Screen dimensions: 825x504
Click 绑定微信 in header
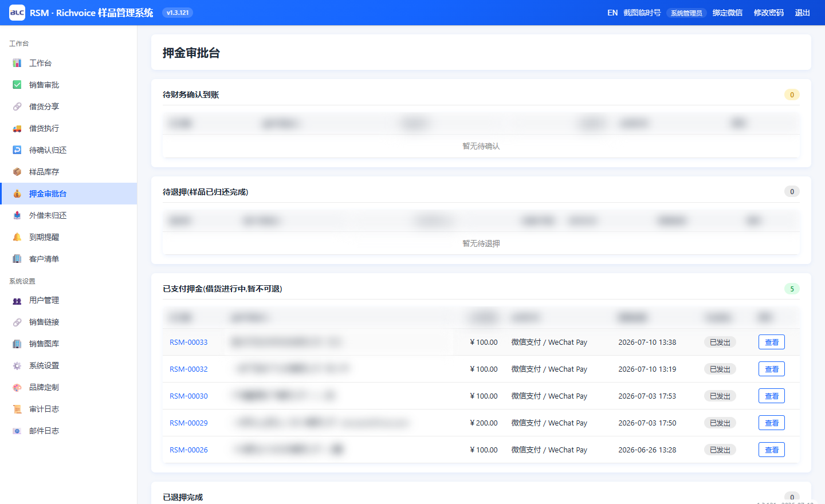click(x=728, y=13)
